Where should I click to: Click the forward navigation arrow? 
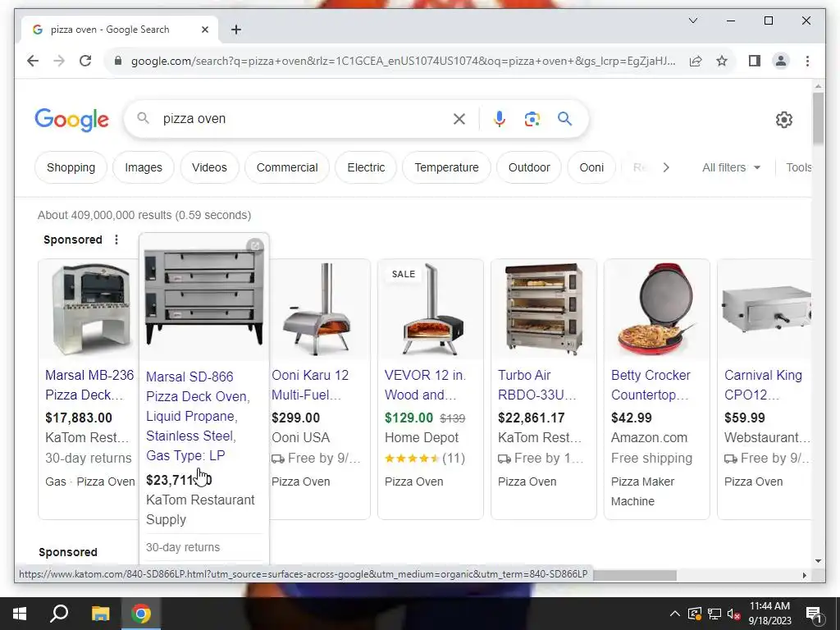[x=59, y=61]
